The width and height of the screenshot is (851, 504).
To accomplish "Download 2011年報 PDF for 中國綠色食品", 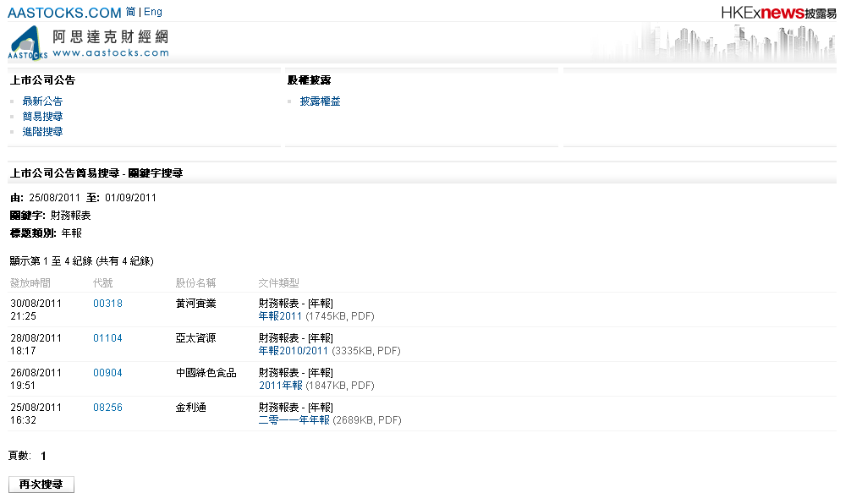I will 280,386.
